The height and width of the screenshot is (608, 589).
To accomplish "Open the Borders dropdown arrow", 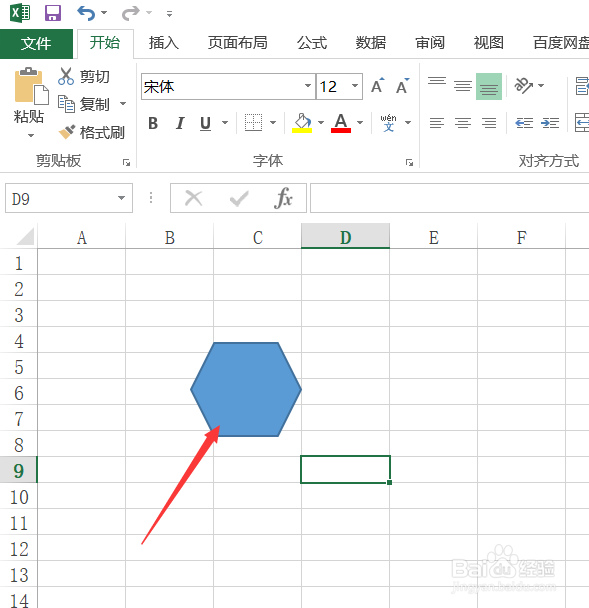I will pyautogui.click(x=273, y=123).
